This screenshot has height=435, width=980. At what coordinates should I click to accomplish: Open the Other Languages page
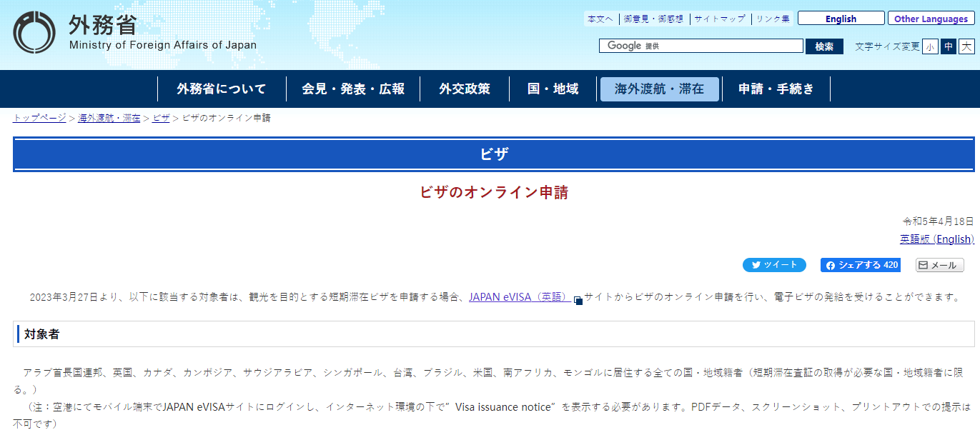[931, 19]
